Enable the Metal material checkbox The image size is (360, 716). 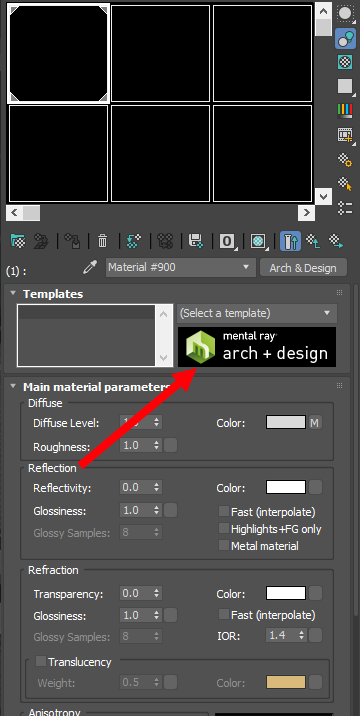[x=224, y=545]
